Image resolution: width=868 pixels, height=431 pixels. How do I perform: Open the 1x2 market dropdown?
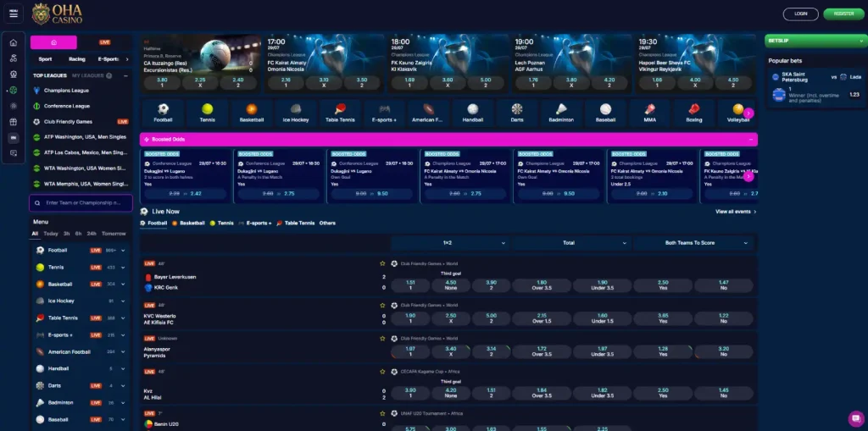pyautogui.click(x=450, y=243)
